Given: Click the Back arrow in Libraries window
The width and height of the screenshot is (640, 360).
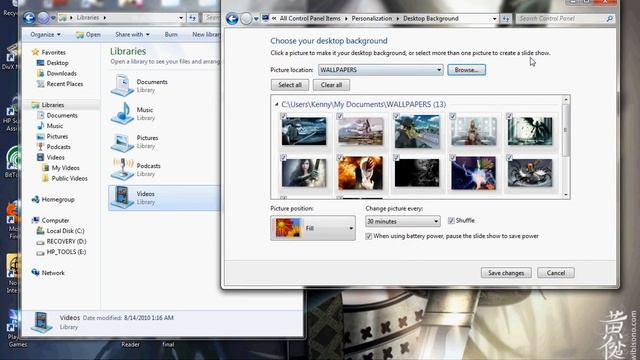Looking at the screenshot, I should [x=29, y=18].
